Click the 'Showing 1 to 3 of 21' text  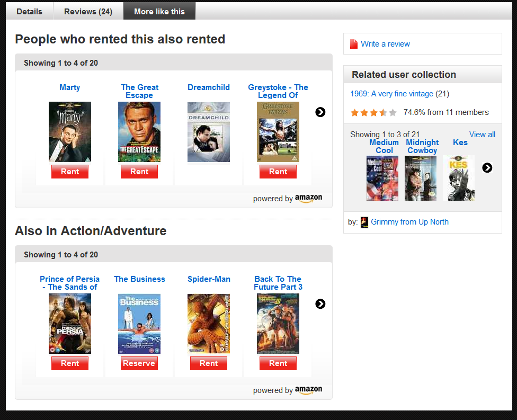tap(385, 135)
